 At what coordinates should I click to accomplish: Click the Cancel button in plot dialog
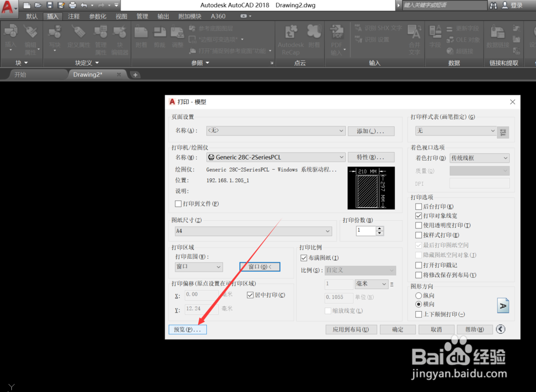[436, 329]
